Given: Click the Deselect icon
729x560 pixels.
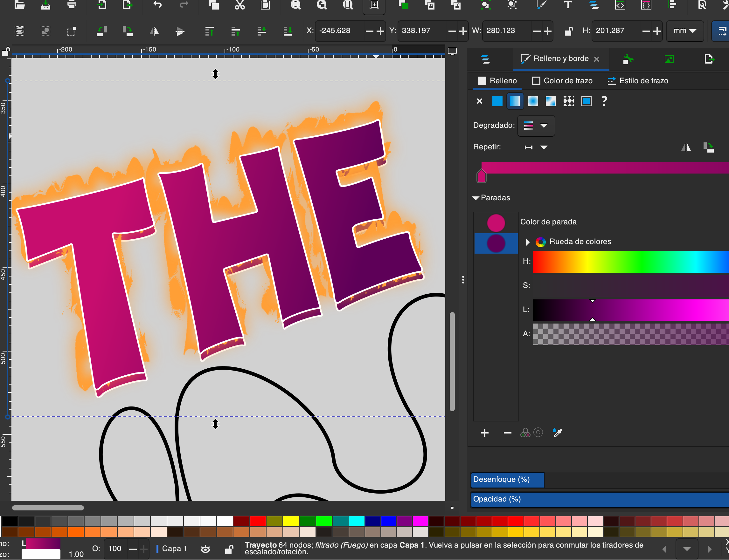Looking at the screenshot, I should [72, 31].
